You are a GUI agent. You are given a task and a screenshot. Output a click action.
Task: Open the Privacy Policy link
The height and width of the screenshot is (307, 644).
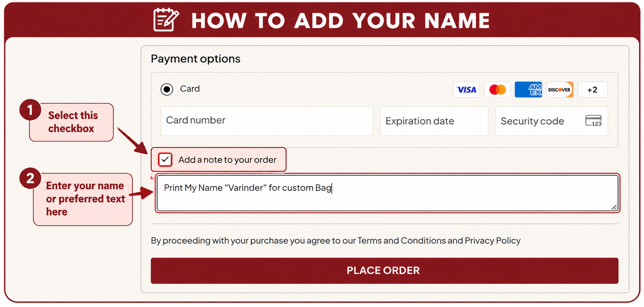pos(493,241)
